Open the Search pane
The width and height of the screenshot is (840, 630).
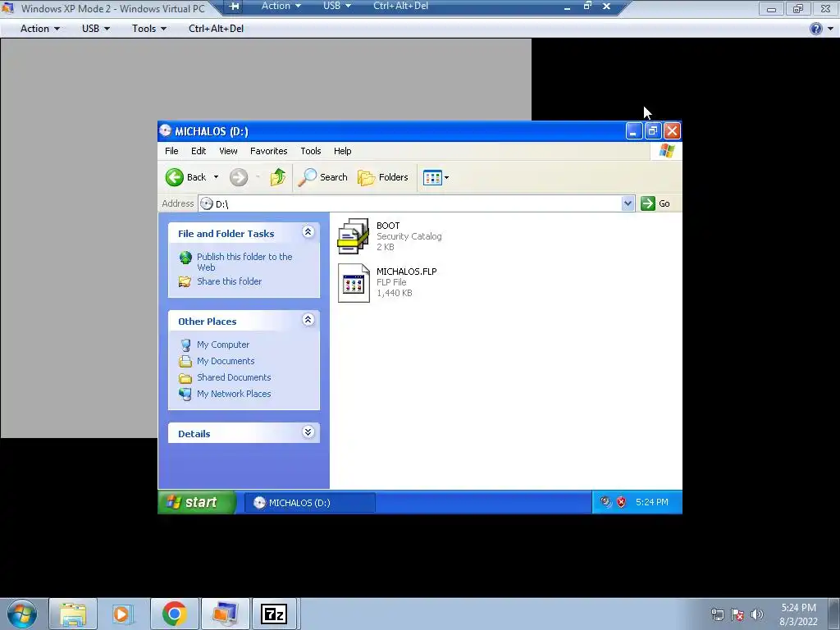[322, 177]
